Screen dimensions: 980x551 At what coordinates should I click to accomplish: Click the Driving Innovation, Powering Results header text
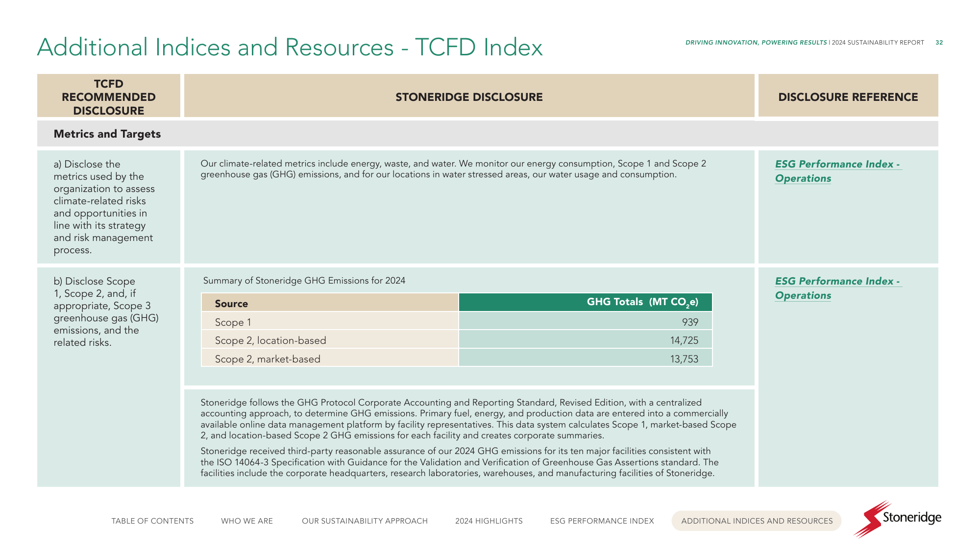pyautogui.click(x=756, y=43)
